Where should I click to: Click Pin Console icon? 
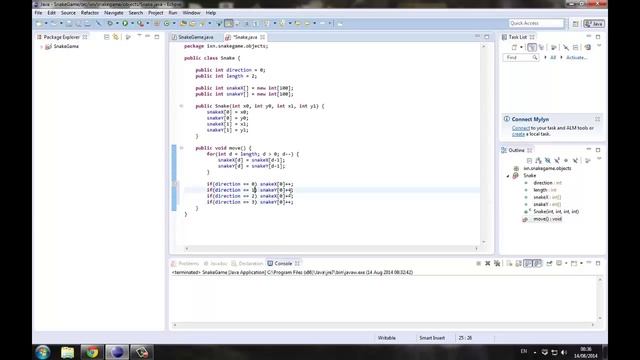point(549,264)
